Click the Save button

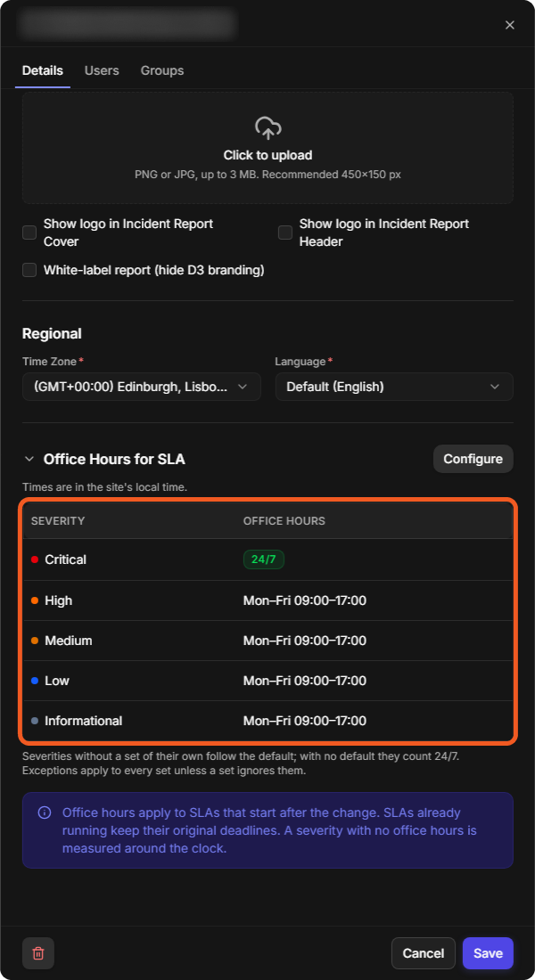tap(488, 953)
